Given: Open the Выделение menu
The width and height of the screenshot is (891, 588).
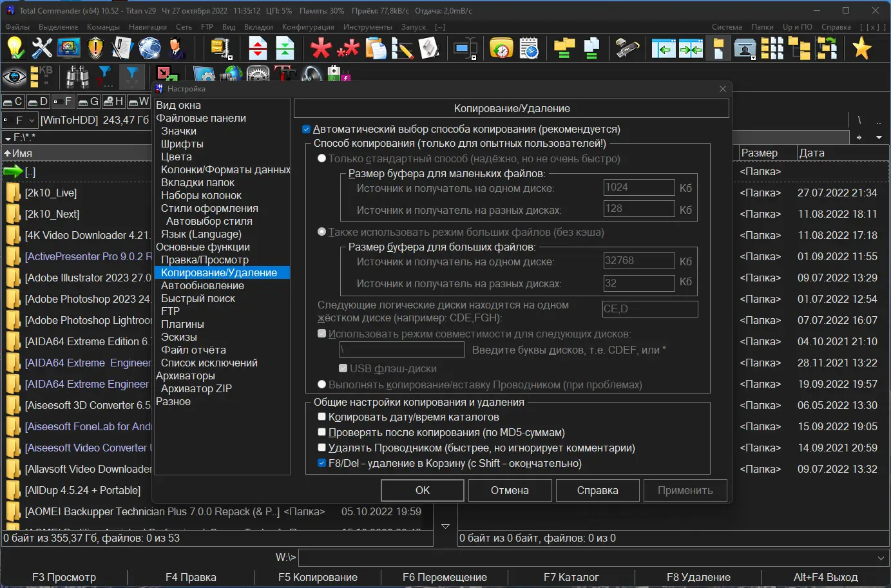Looking at the screenshot, I should [x=58, y=27].
